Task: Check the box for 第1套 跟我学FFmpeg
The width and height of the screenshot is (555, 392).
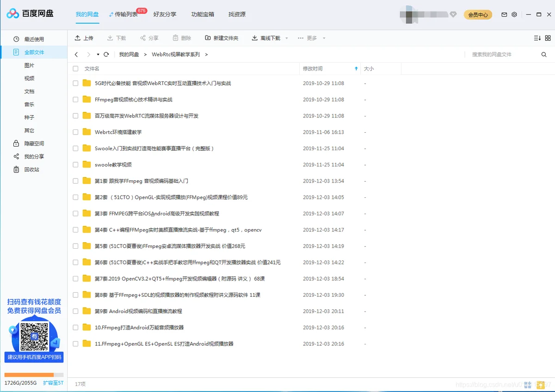Action: point(76,181)
